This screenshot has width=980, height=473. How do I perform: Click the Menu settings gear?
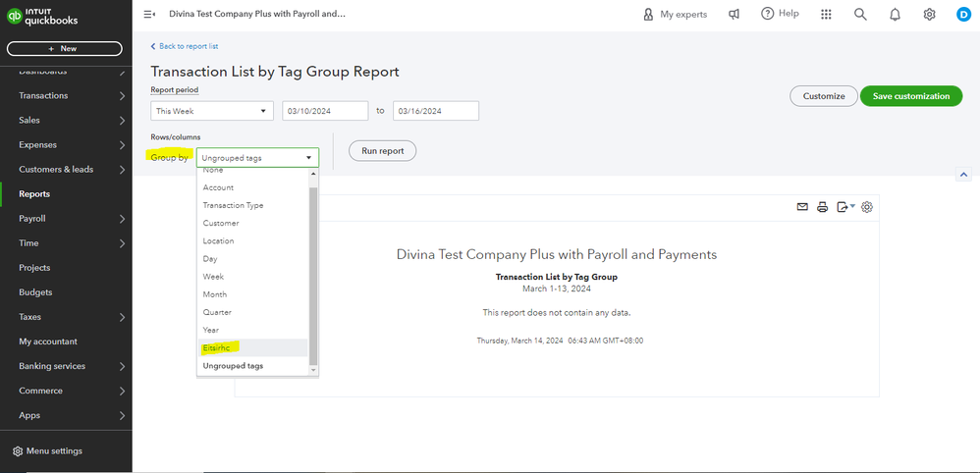pos(18,451)
